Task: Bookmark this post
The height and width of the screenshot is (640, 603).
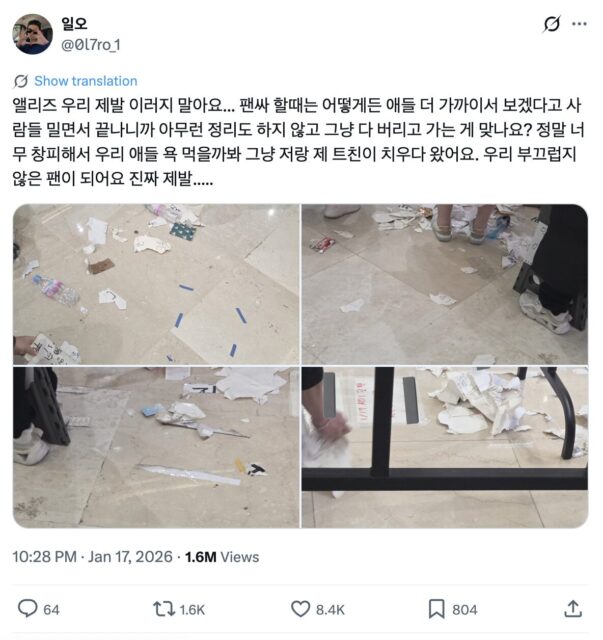Action: pyautogui.click(x=436, y=609)
